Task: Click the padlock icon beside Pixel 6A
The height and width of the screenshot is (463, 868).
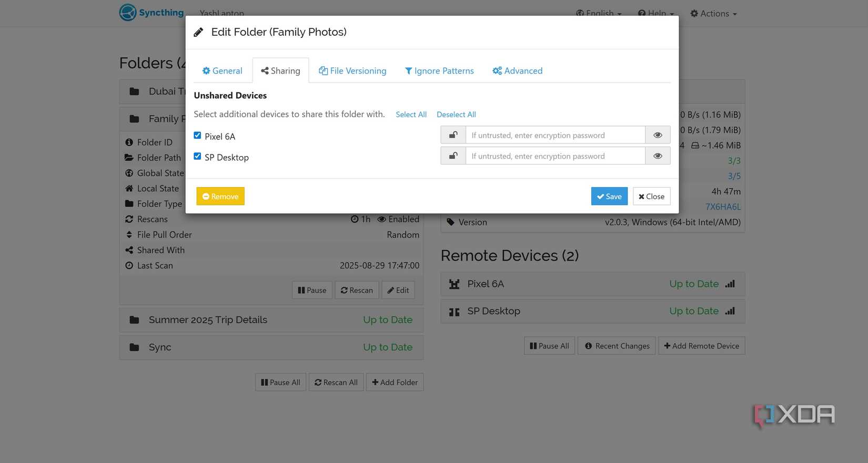Action: point(453,135)
